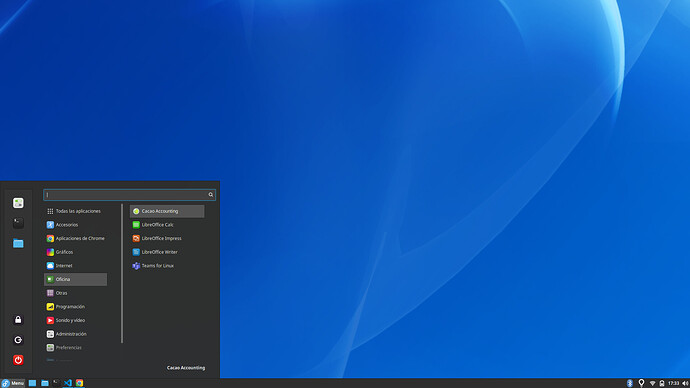Screen dimensions: 690x388
Task: Log out using the circular arrow icon
Action: pyautogui.click(x=18, y=340)
